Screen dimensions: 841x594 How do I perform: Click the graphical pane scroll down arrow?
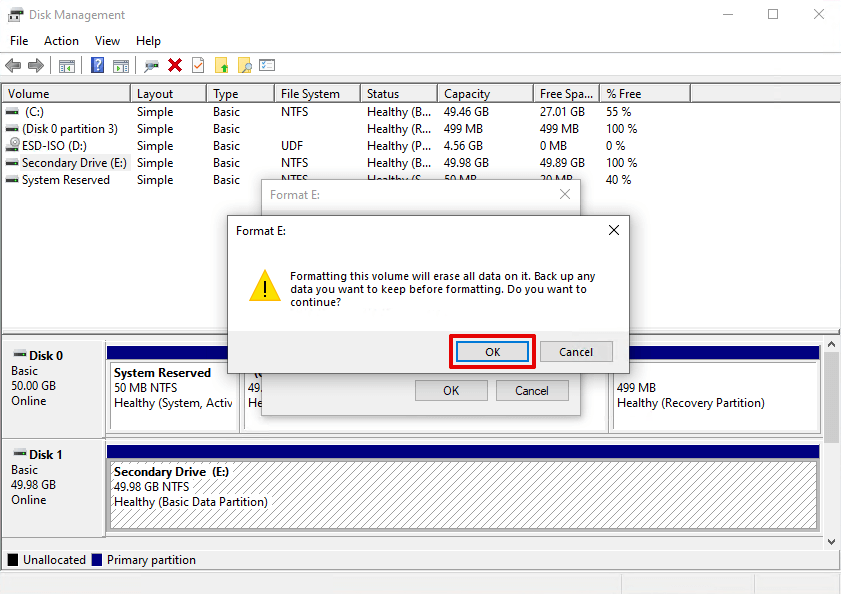[x=831, y=542]
